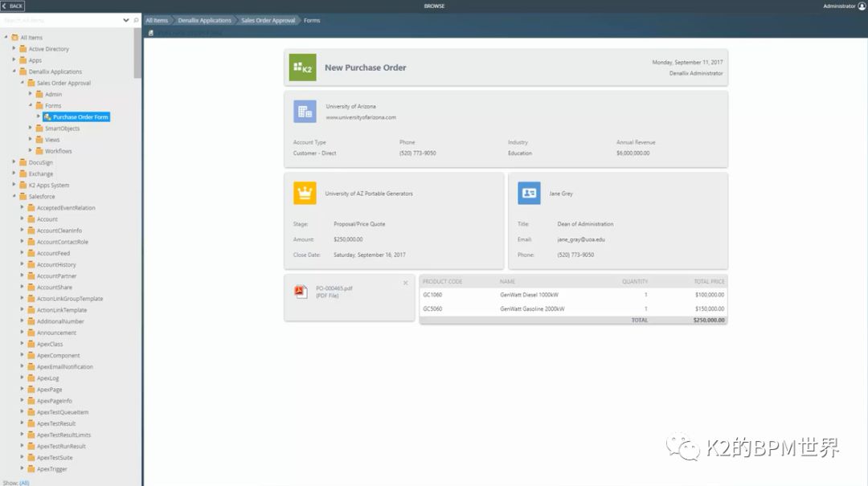868x486 pixels.
Task: Click the Views folder icon
Action: 39,140
